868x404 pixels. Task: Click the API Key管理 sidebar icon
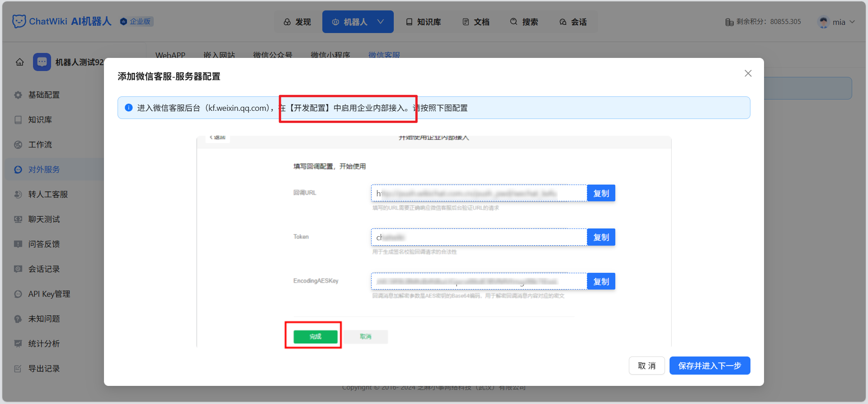tap(18, 294)
